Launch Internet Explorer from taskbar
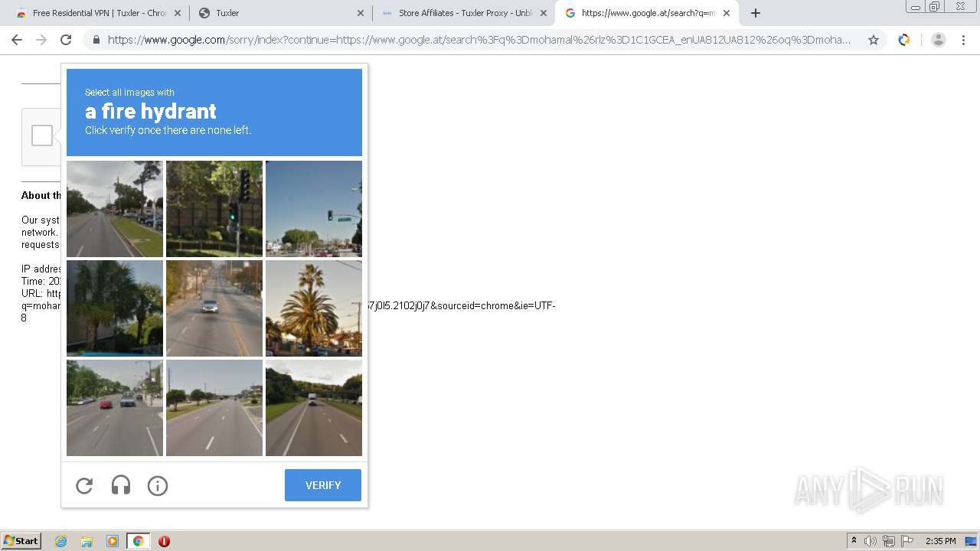 click(60, 541)
